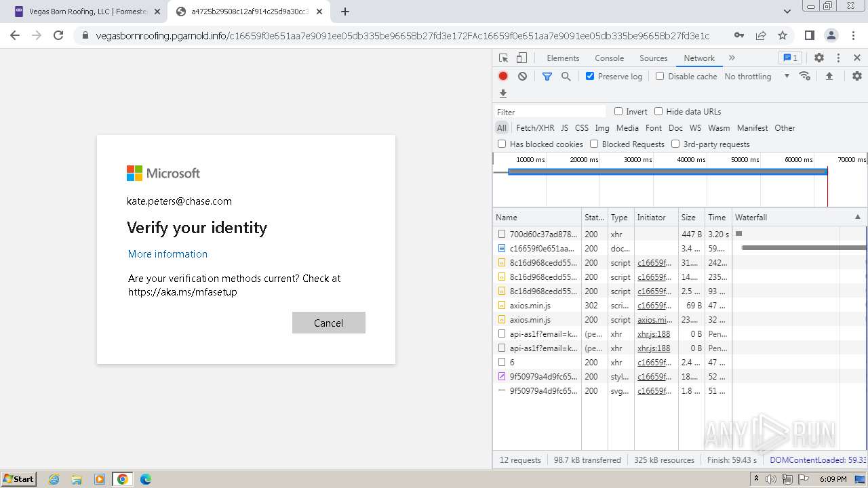Viewport: 868px width, 488px height.
Task: Filter requests by JS type
Action: point(564,127)
